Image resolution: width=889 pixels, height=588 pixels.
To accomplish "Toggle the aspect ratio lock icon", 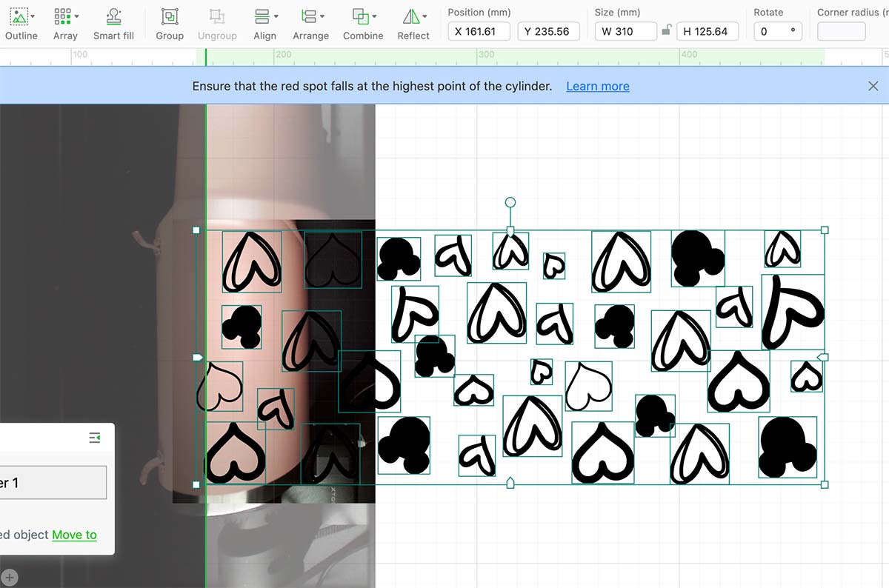I will (x=667, y=30).
